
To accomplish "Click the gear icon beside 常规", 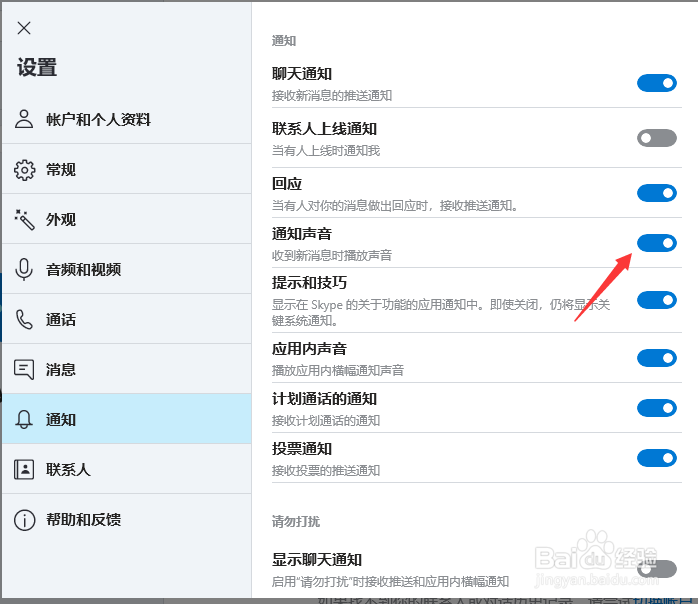I will click(x=25, y=170).
